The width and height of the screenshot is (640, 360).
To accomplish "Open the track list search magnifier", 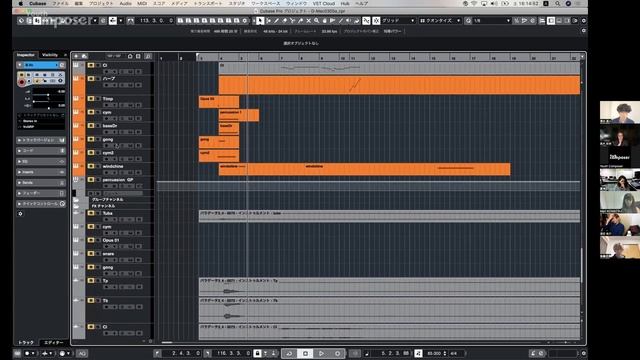I will [148, 56].
